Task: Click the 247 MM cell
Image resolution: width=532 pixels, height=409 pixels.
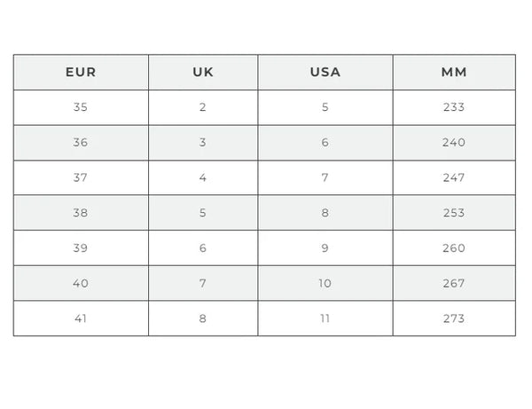Action: (x=453, y=177)
